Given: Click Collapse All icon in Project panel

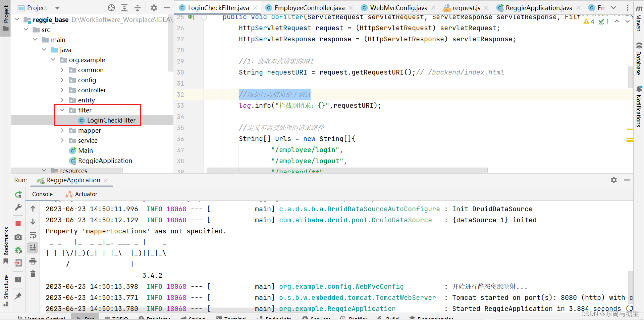Looking at the screenshot, I should (x=138, y=8).
